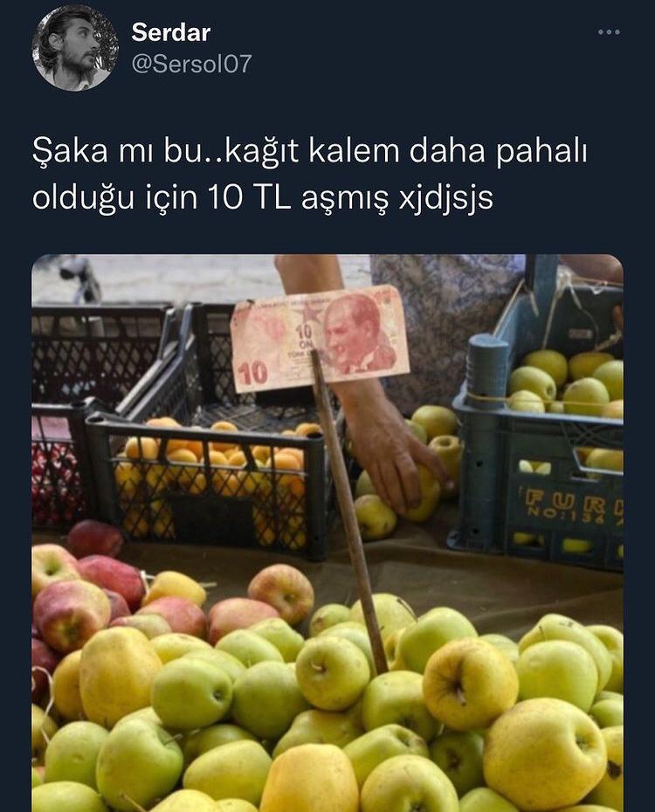Screen dimensions: 655x812
Task: Click the green apple beside the stick base
Action: [x=333, y=672]
